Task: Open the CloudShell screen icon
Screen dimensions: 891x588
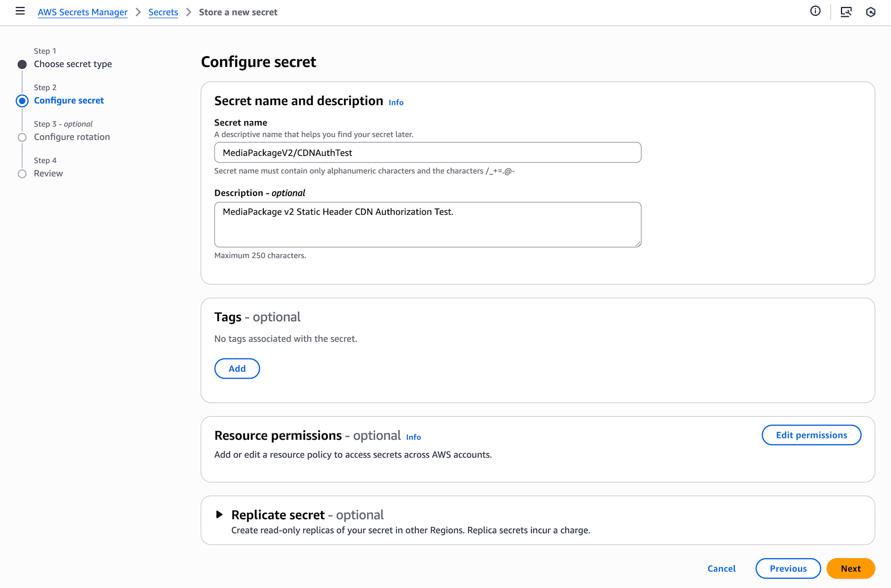Action: [846, 12]
